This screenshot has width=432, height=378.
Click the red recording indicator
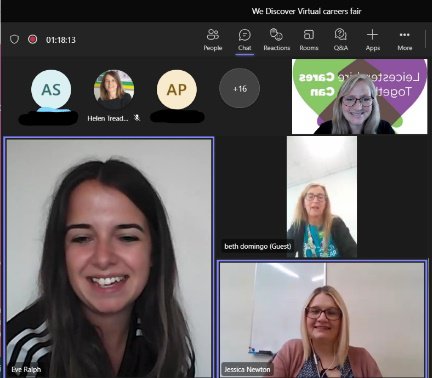[x=32, y=40]
